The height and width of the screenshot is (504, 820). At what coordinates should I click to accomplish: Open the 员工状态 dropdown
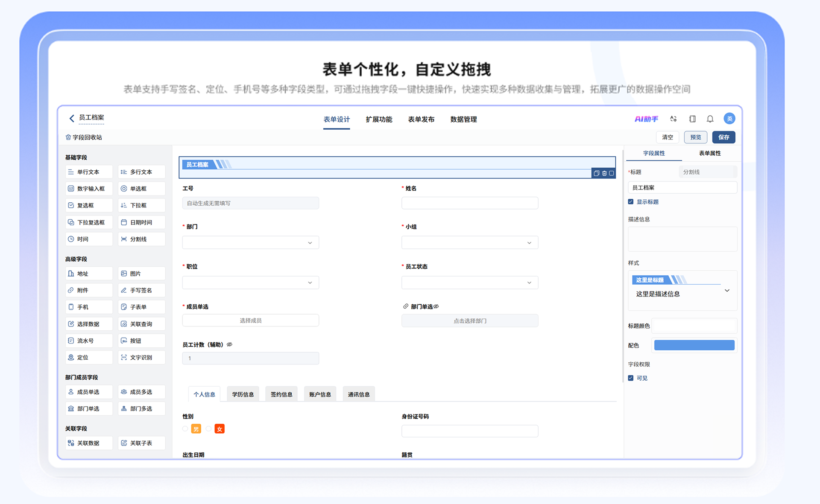[470, 283]
